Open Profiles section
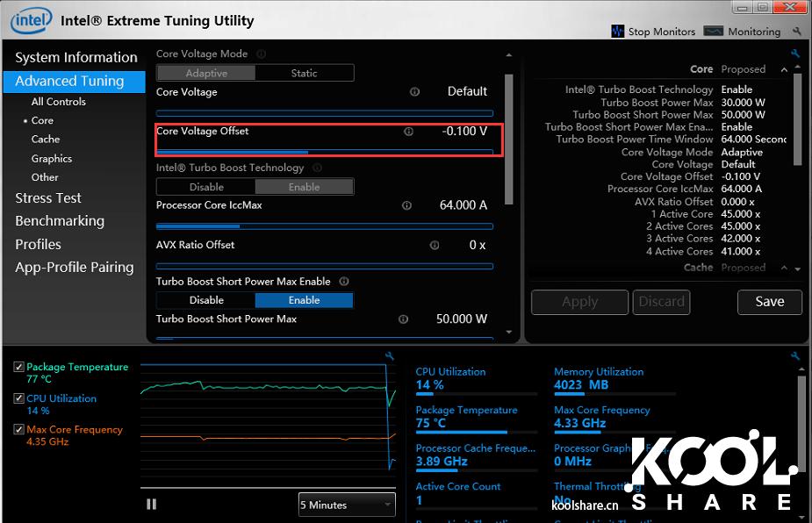812x523 pixels. (38, 245)
